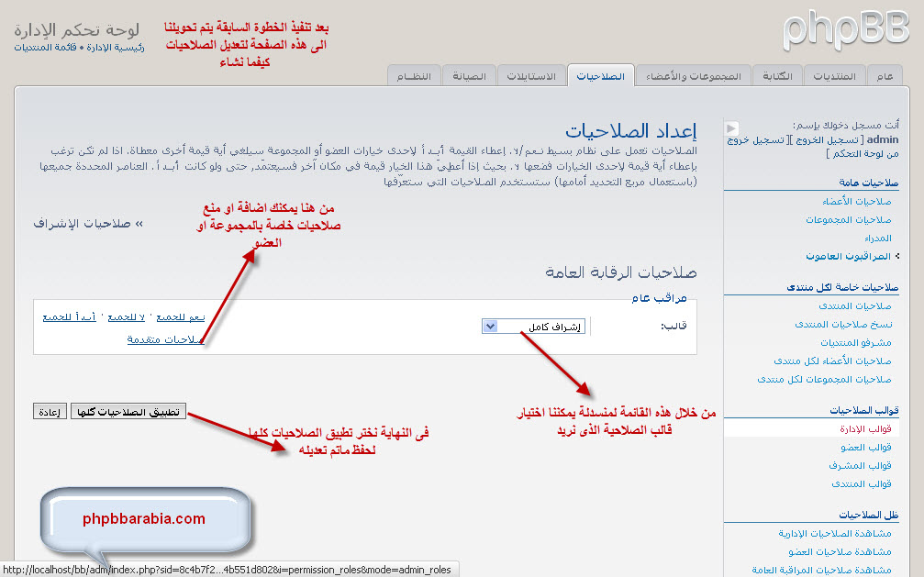Switch to the عام tab
Viewport: 924px width, 577px height.
coord(885,76)
